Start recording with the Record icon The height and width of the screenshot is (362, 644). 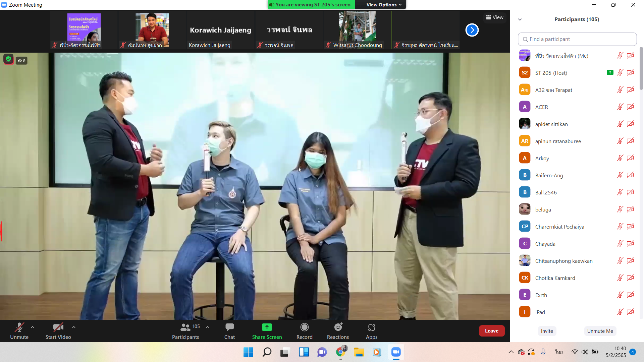click(x=304, y=327)
